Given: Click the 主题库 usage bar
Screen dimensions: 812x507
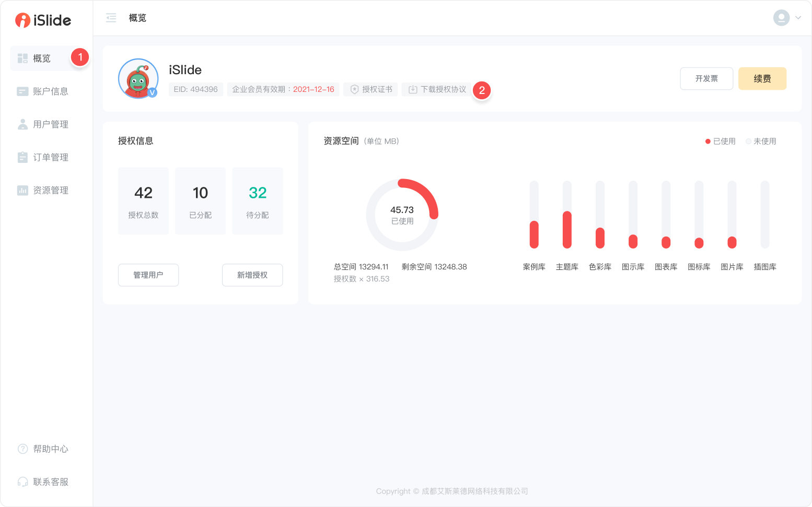Looking at the screenshot, I should tap(567, 230).
